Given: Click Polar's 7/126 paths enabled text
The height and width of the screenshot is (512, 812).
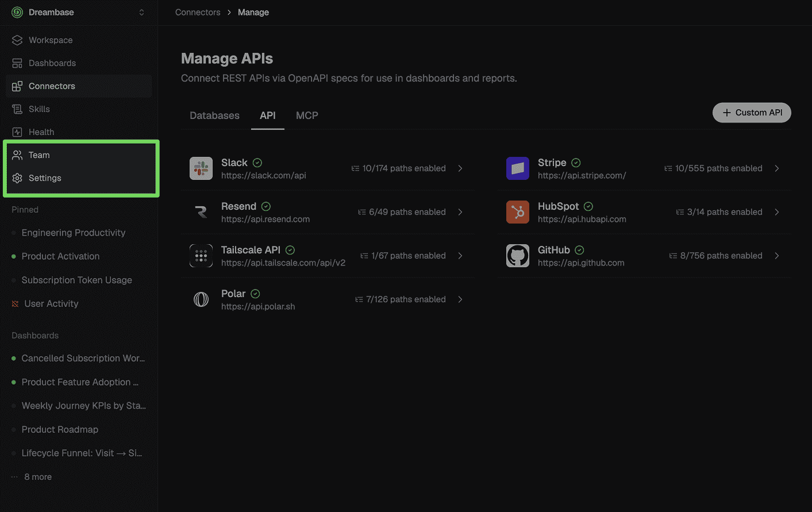Looking at the screenshot, I should click(406, 299).
